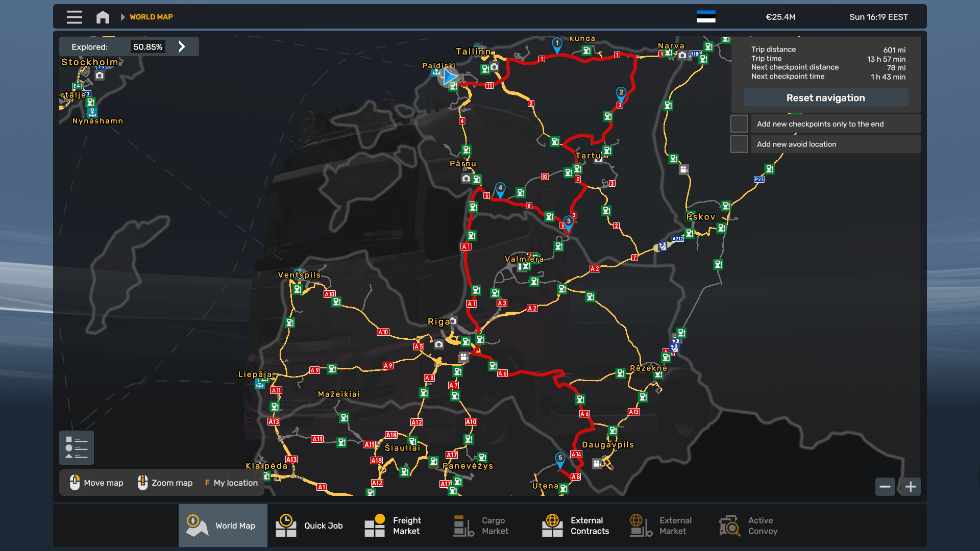
Task: Select route checkpoint marker 1 near Kunda
Action: pos(557,45)
